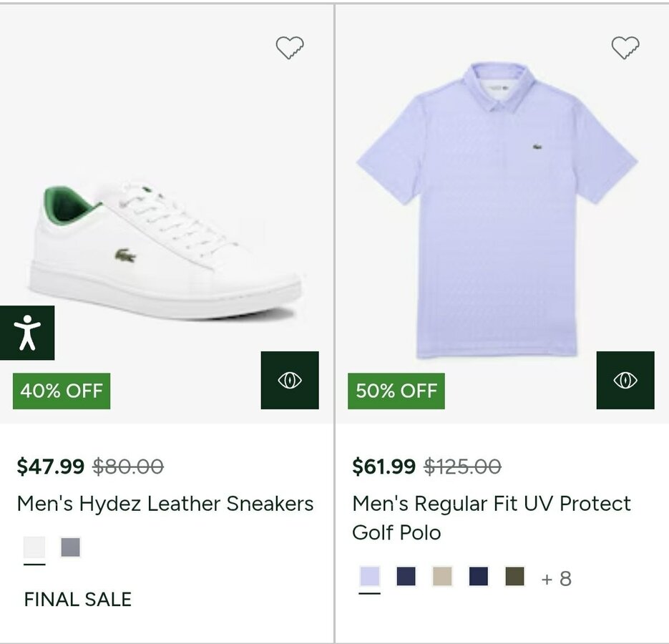
Task: Add Hydez sneakers to wishlist with heart icon
Action: tap(290, 48)
